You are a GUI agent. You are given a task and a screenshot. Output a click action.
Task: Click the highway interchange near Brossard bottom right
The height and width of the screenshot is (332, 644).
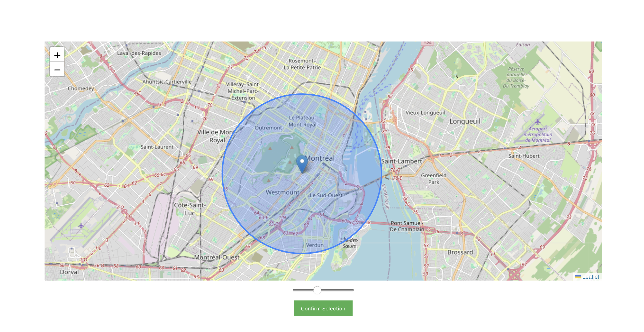click(x=514, y=274)
